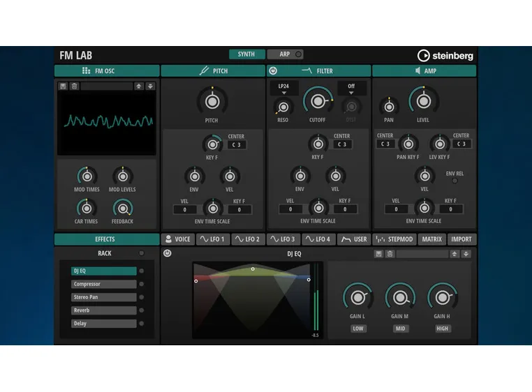Open the distortion type Off dropdown

(x=351, y=88)
